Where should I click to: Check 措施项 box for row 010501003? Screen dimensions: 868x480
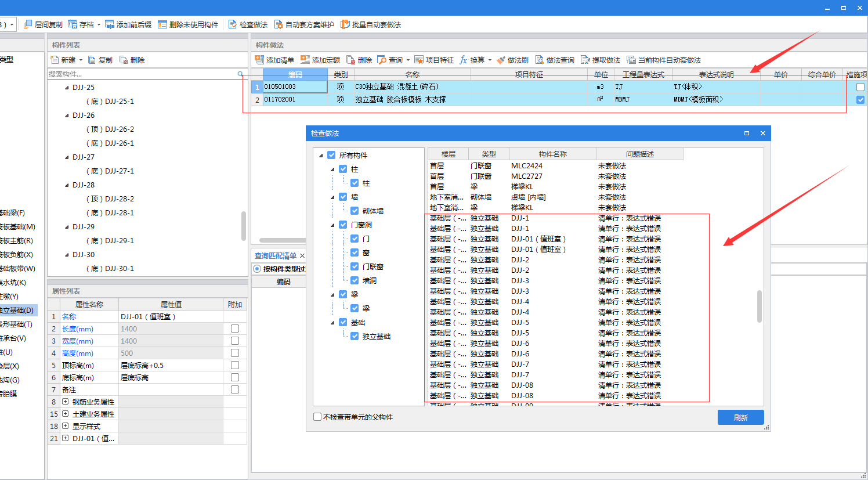point(860,87)
